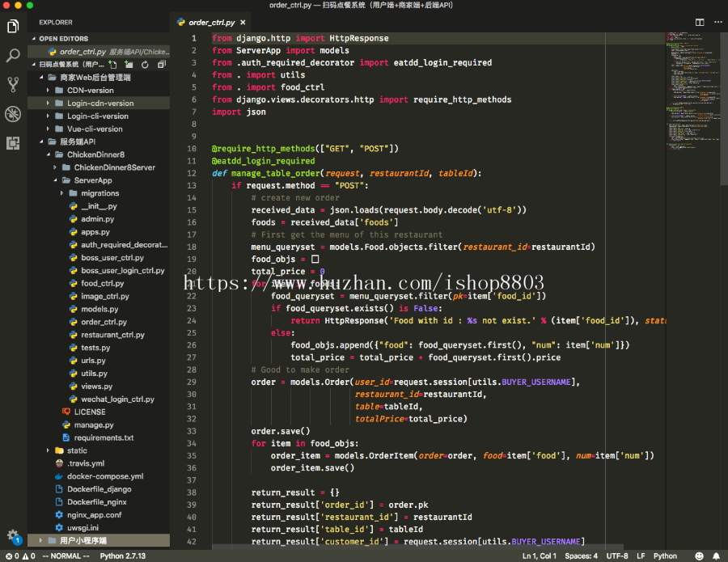Expand the CDN-version folder
This screenshot has height=562, width=728.
(90, 91)
